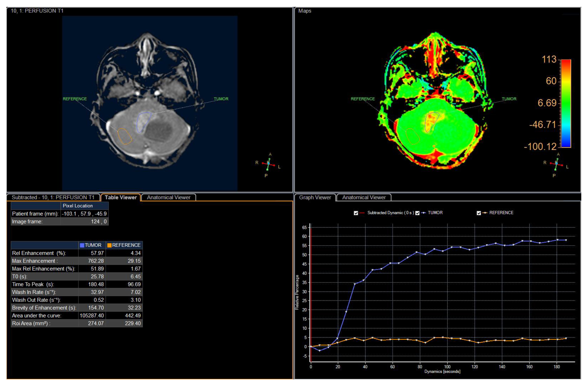Click the TUMOR annotation label on perfusion image

pos(221,99)
